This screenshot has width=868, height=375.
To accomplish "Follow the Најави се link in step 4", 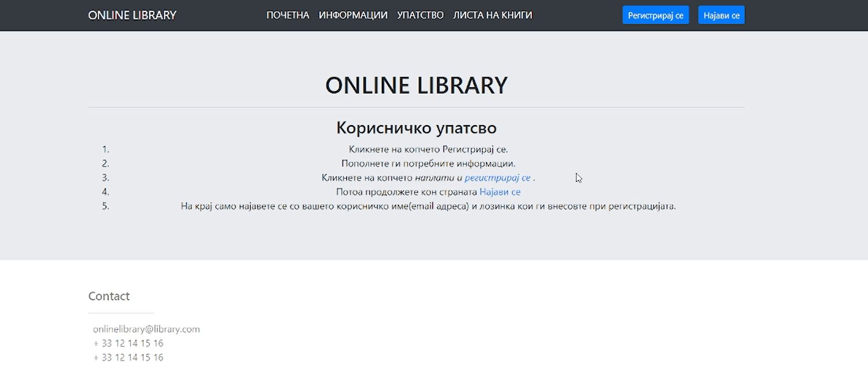I will tap(500, 192).
